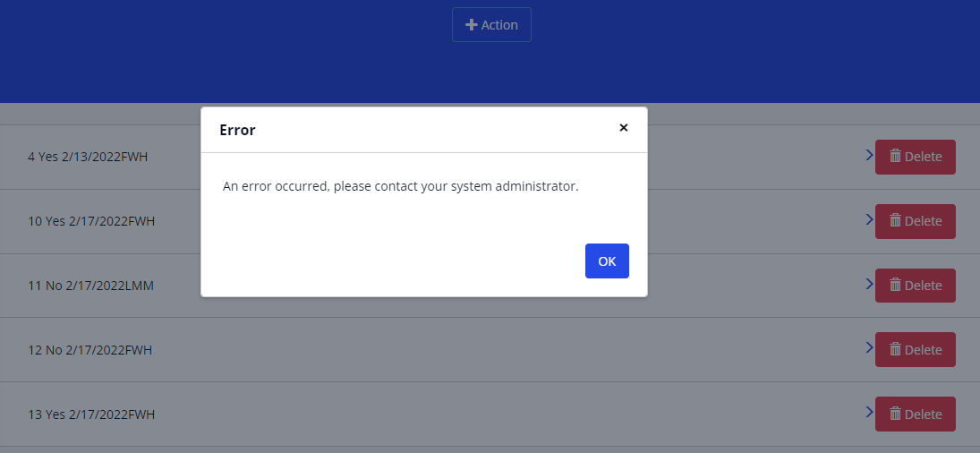Viewport: 980px width, 453px height.
Task: Delete the row 4 Yes 2/13/2022FWH
Action: (x=915, y=157)
